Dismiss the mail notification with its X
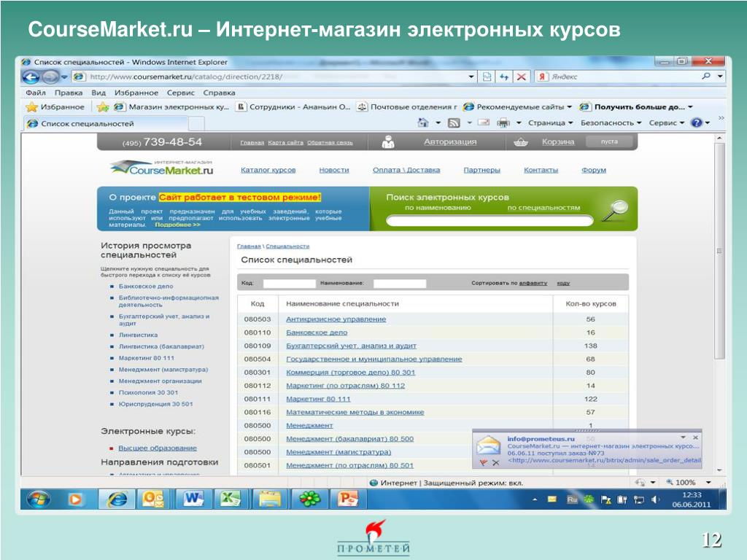The height and width of the screenshot is (560, 747). tap(695, 437)
